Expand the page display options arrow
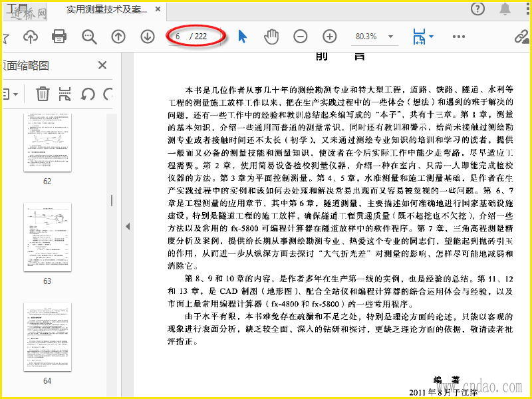 [431, 37]
